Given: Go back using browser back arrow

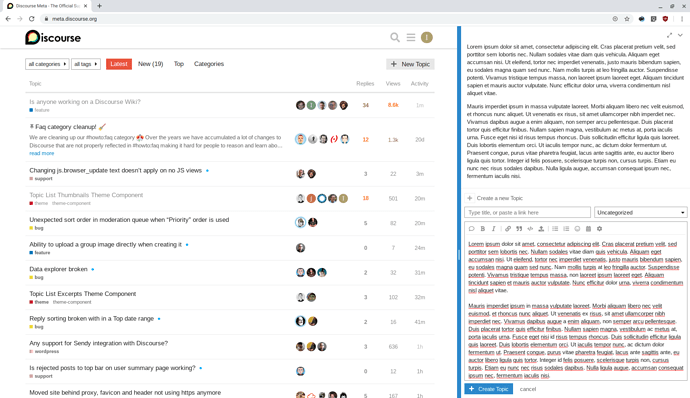Looking at the screenshot, I should 8,19.
